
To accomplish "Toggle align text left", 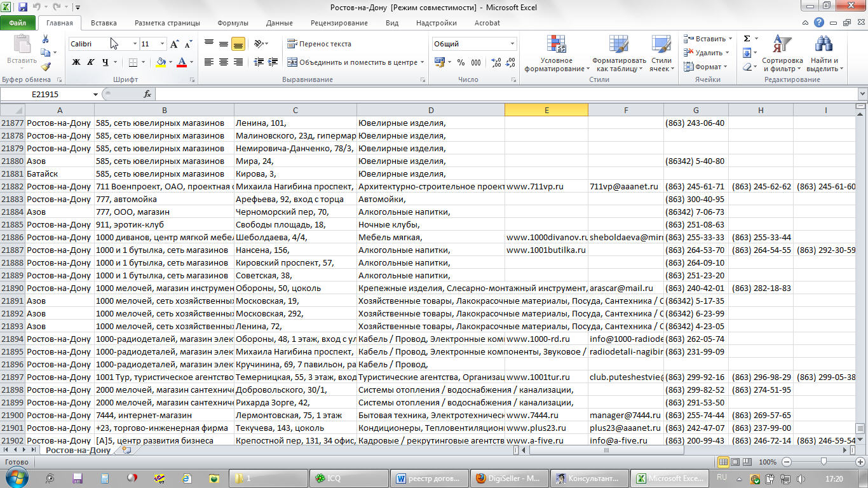I will click(209, 62).
